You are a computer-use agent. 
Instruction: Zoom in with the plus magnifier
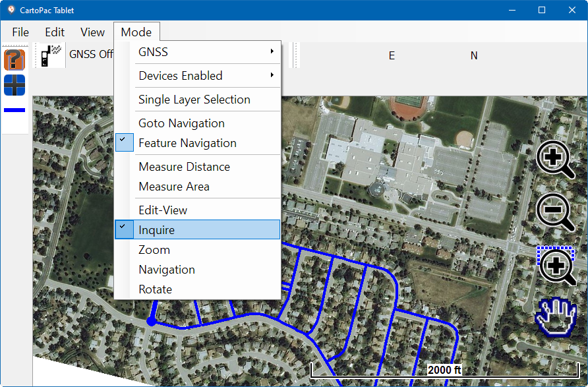(x=556, y=160)
